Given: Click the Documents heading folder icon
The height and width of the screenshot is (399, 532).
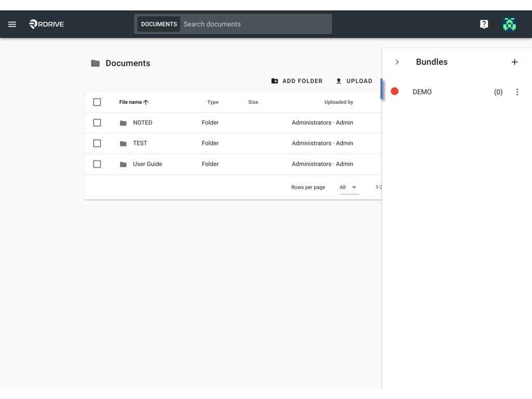Looking at the screenshot, I should click(x=96, y=63).
